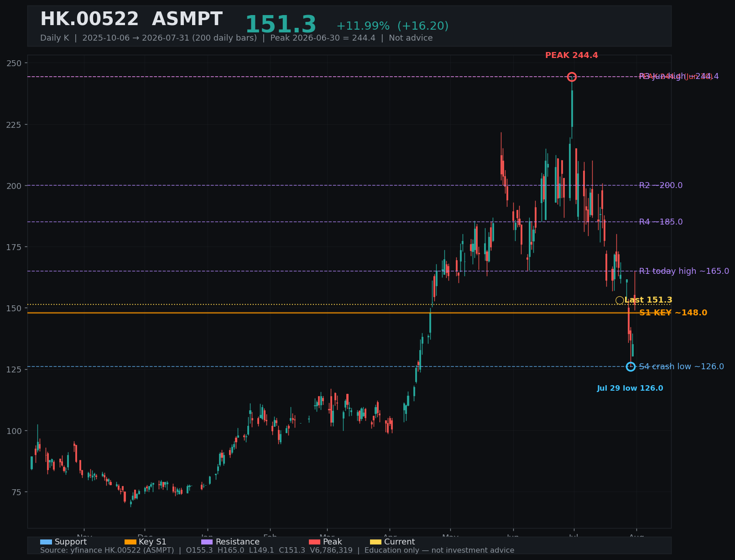Click the Resistance legend purple swatch
The height and width of the screenshot is (560, 735).
pyautogui.click(x=207, y=542)
